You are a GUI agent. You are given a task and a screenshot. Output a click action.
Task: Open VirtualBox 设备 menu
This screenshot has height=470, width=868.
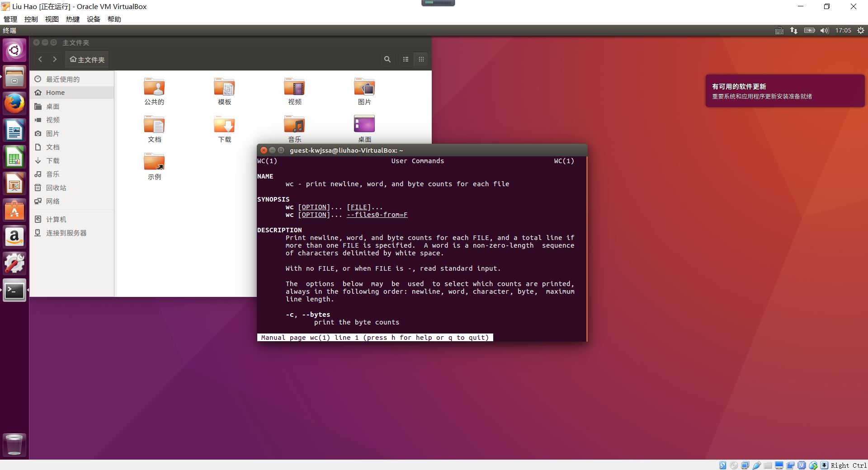pos(94,19)
